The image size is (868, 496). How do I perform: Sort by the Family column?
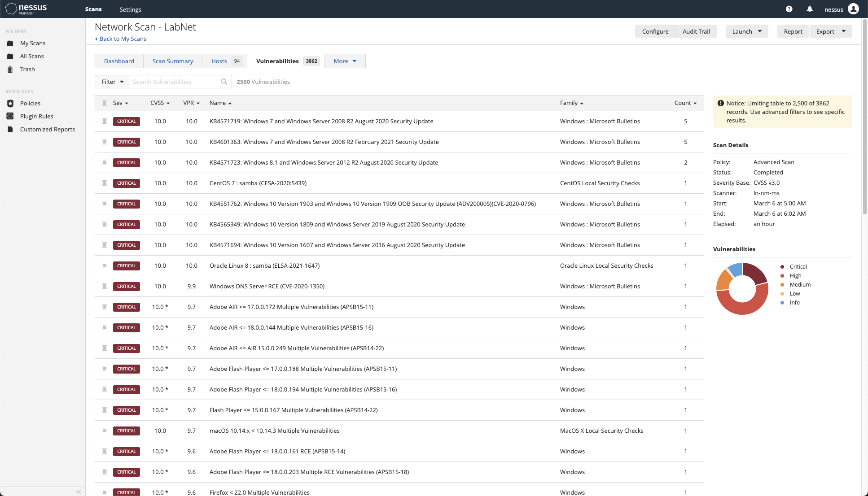(572, 103)
